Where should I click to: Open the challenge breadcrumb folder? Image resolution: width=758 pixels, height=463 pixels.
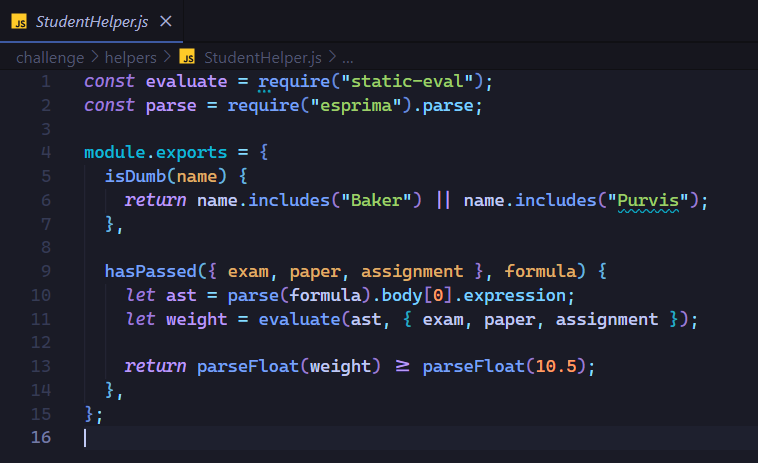click(x=50, y=58)
